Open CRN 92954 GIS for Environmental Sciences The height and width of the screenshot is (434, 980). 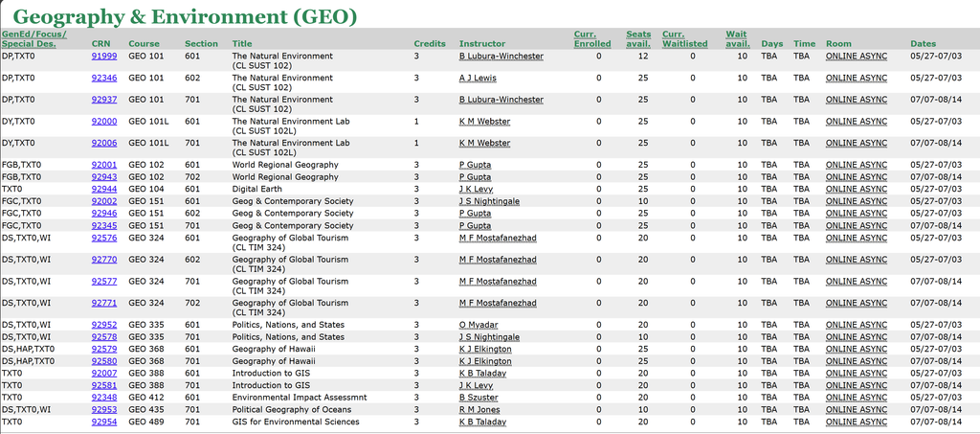103,423
